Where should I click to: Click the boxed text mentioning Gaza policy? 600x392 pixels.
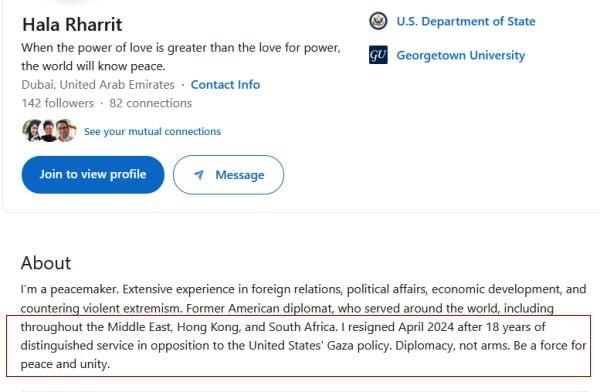[x=298, y=346]
